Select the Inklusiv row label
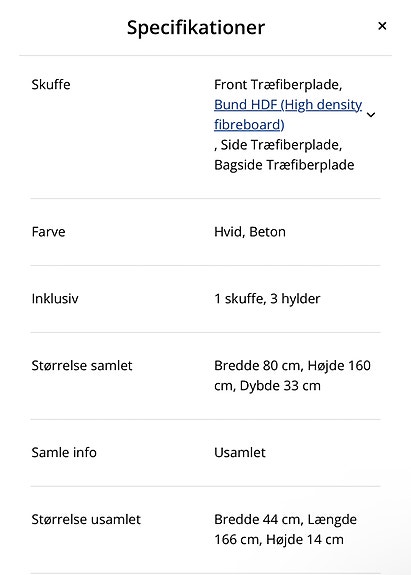Image resolution: width=411 pixels, height=575 pixels. [x=55, y=299]
